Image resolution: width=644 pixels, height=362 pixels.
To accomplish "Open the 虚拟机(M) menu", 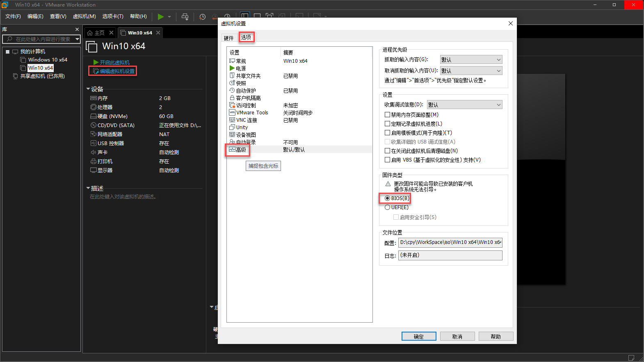I will coord(84,16).
